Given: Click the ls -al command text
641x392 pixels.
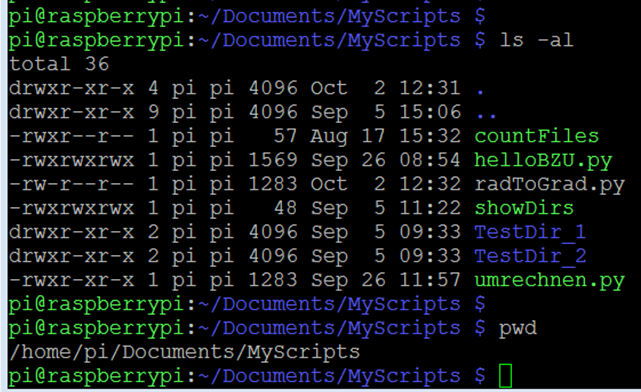Looking at the screenshot, I should [x=536, y=40].
